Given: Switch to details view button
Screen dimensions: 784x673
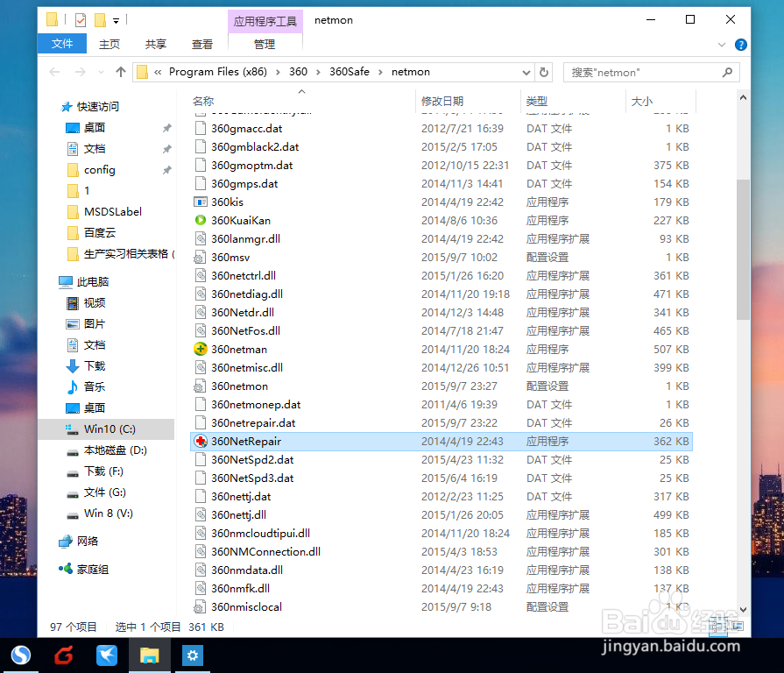Looking at the screenshot, I should coord(718,626).
